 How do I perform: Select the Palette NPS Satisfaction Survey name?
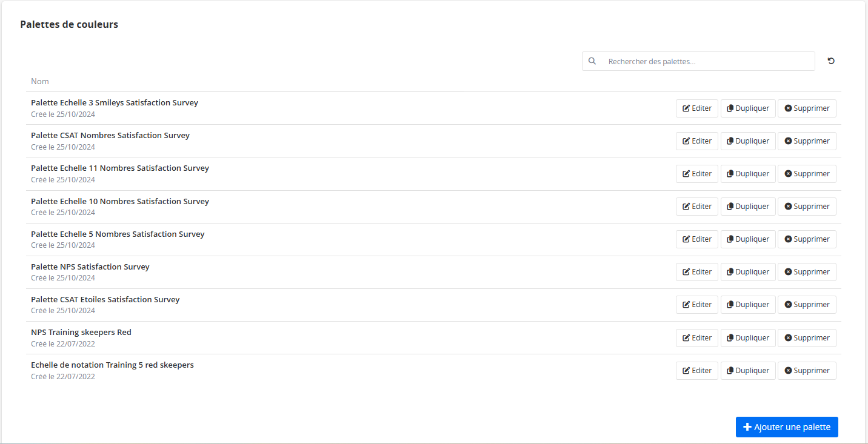point(90,267)
